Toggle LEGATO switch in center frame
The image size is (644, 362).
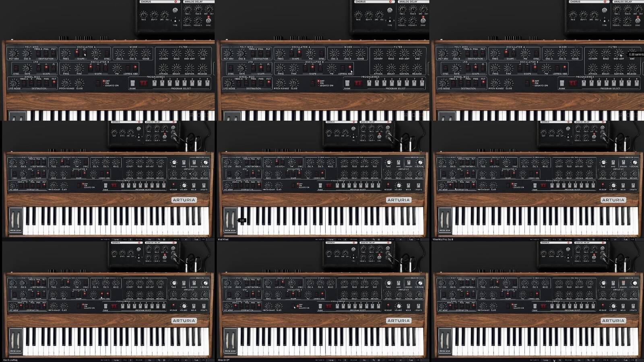click(418, 185)
